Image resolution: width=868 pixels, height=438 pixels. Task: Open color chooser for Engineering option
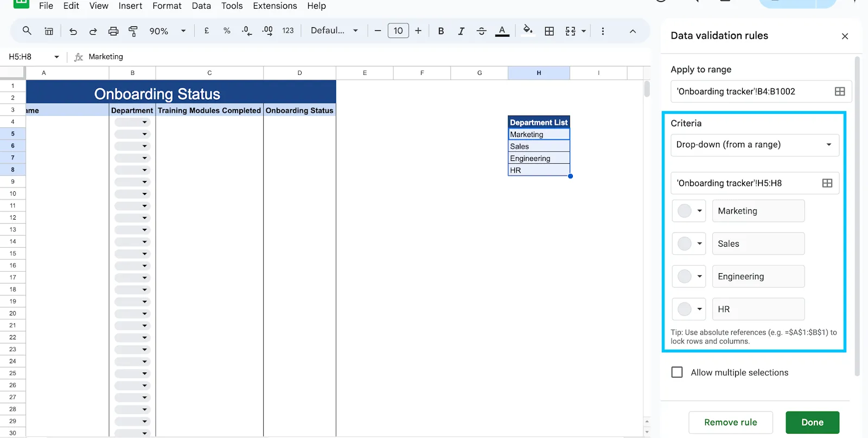point(689,276)
